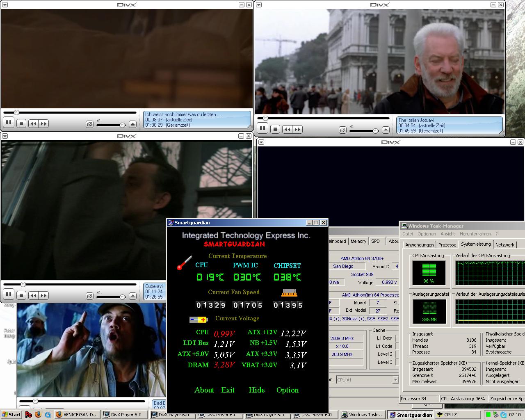Pause The Italian Job.avi player
Viewport: 525px width, 420px height.
(263, 128)
